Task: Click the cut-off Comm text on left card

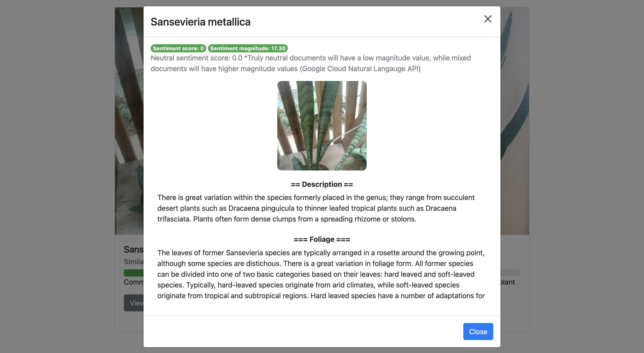Action: 133,282
